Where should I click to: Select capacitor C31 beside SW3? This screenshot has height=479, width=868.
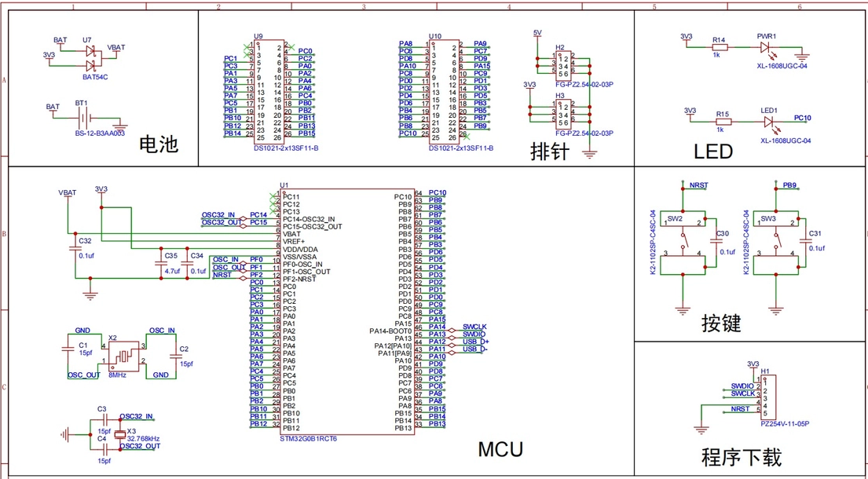pos(805,241)
